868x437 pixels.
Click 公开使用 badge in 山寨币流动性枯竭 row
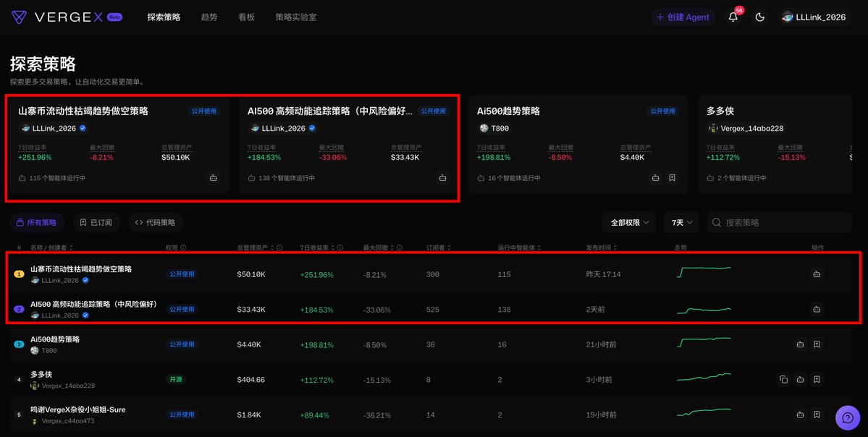click(x=182, y=274)
